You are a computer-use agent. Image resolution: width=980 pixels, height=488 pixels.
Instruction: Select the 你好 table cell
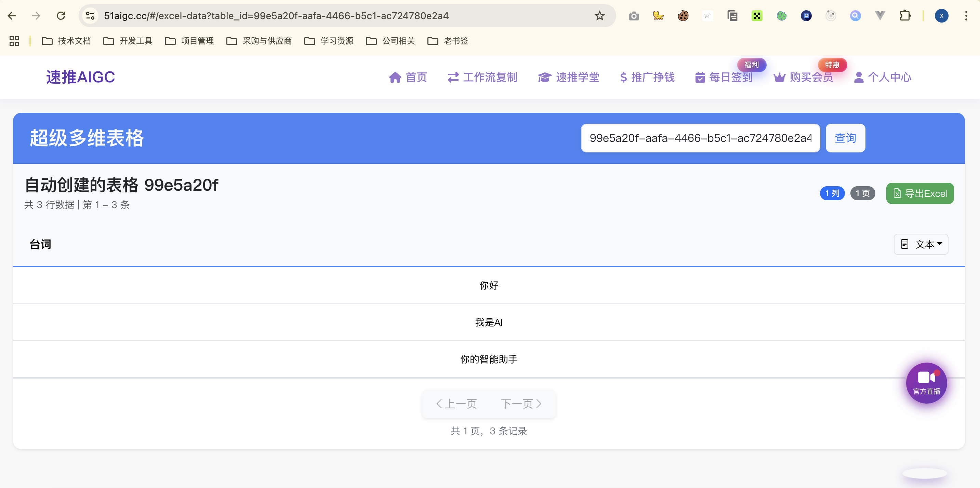(x=489, y=285)
